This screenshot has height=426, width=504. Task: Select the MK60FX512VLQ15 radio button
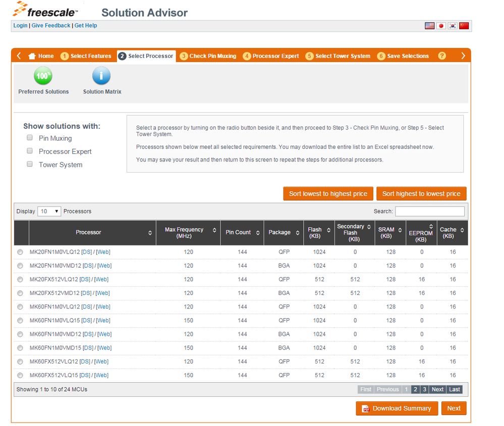tap(20, 375)
